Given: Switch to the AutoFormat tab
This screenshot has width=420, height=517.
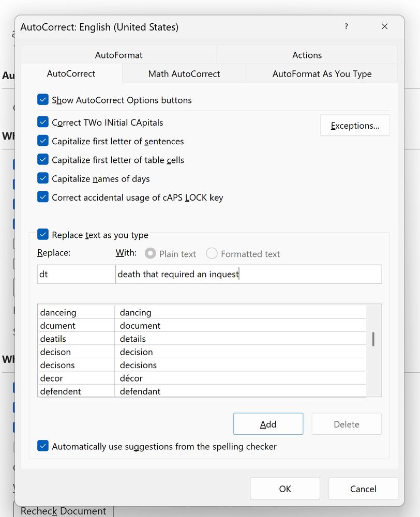Looking at the screenshot, I should tap(118, 55).
